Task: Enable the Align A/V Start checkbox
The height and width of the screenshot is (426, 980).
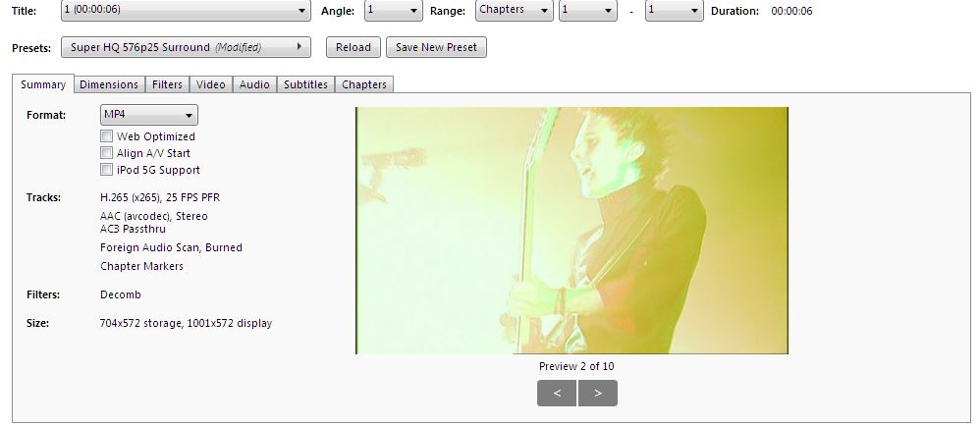Action: (x=107, y=153)
